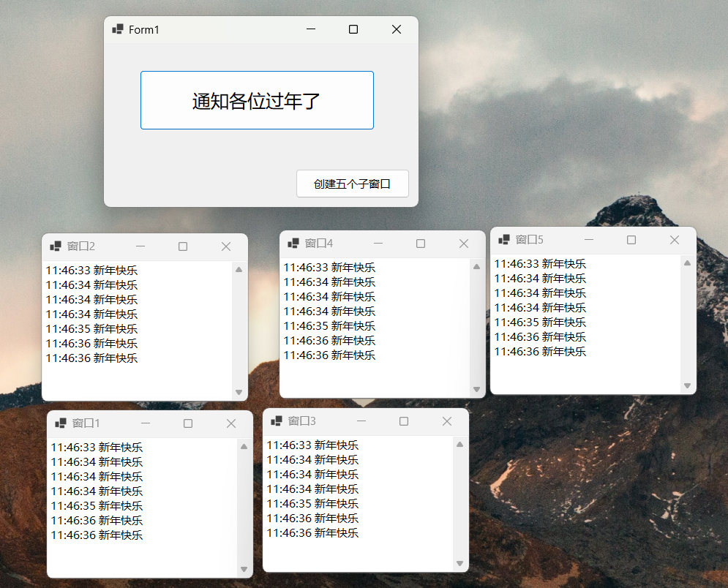Maximize the 窗口3 window

404,421
